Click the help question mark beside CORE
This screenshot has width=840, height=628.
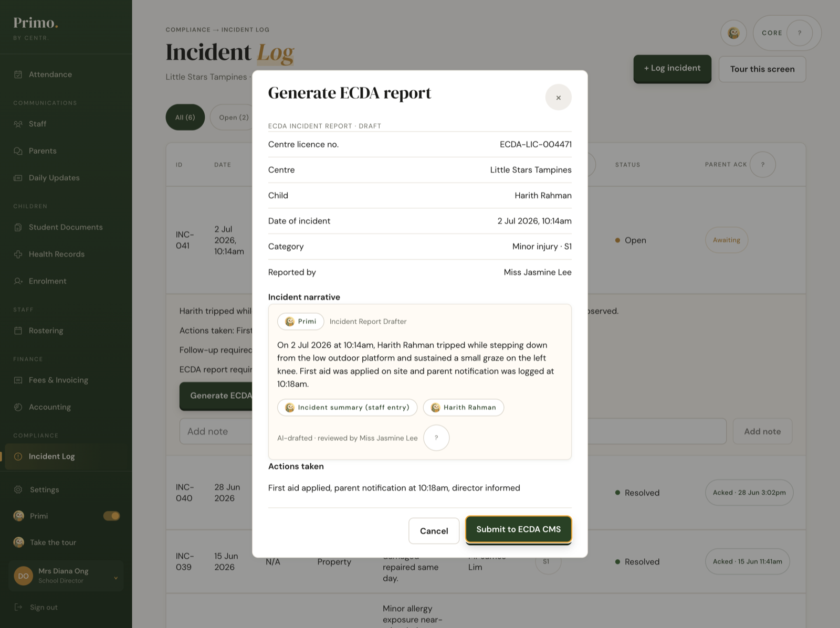pyautogui.click(x=800, y=33)
